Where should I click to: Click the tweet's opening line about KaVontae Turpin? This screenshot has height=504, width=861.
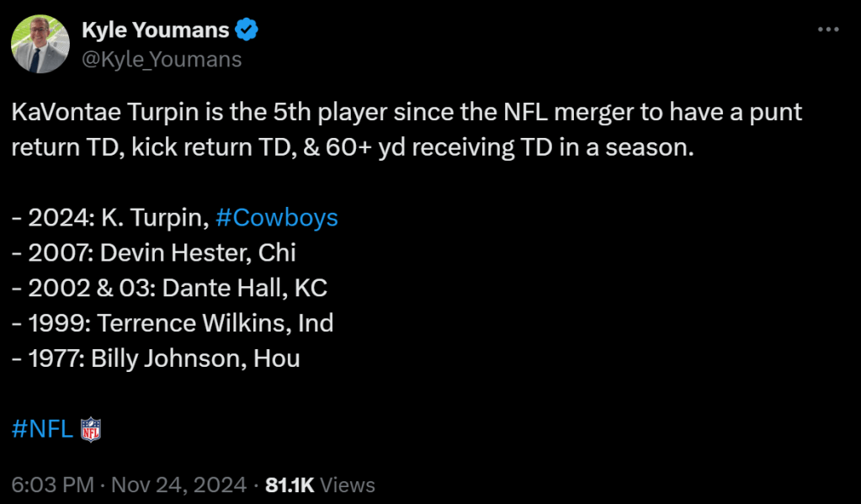[407, 112]
